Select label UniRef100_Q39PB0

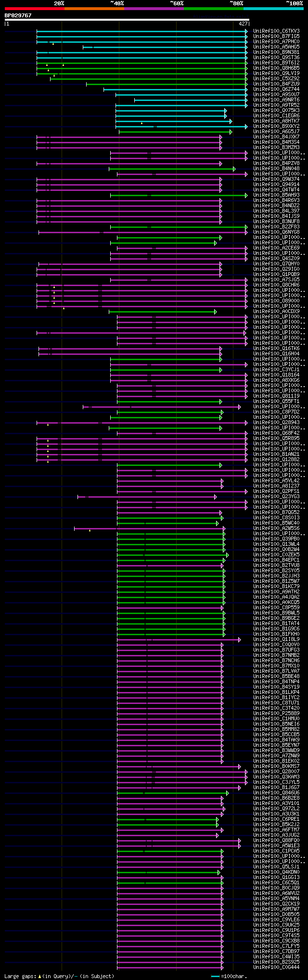pos(276,539)
